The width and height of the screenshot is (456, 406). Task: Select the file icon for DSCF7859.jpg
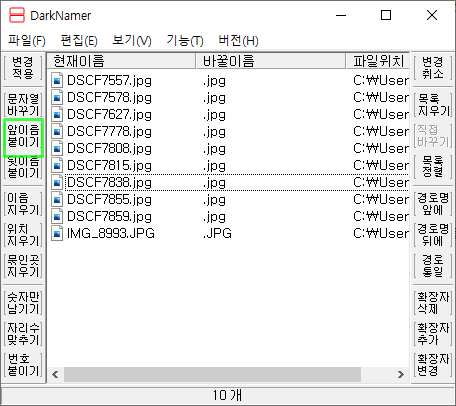(57, 217)
